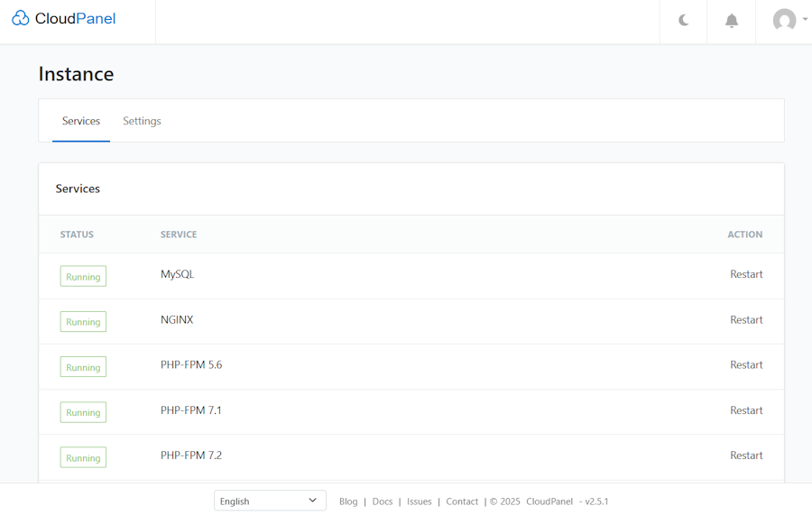Restart the NGINX service

[x=746, y=320]
